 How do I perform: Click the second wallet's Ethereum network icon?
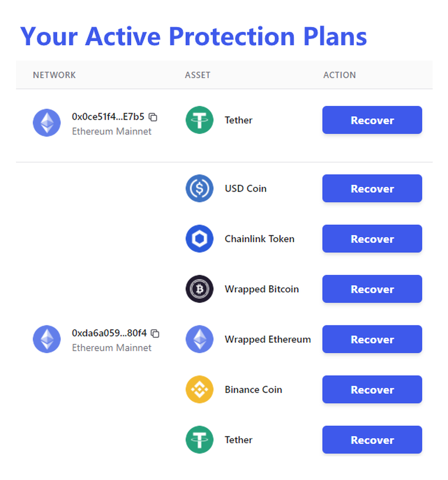tap(47, 339)
